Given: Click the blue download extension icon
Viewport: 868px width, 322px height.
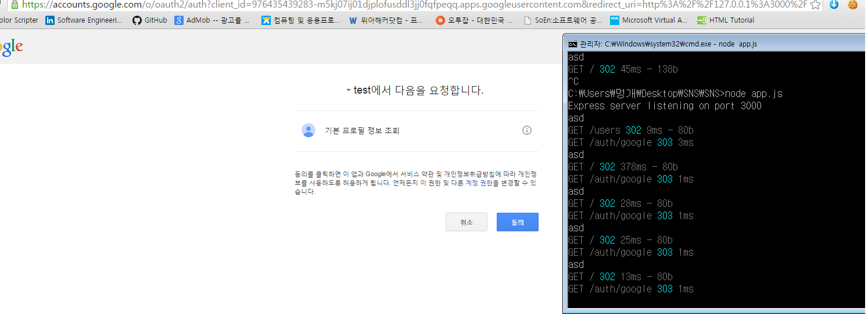Looking at the screenshot, I should [834, 5].
